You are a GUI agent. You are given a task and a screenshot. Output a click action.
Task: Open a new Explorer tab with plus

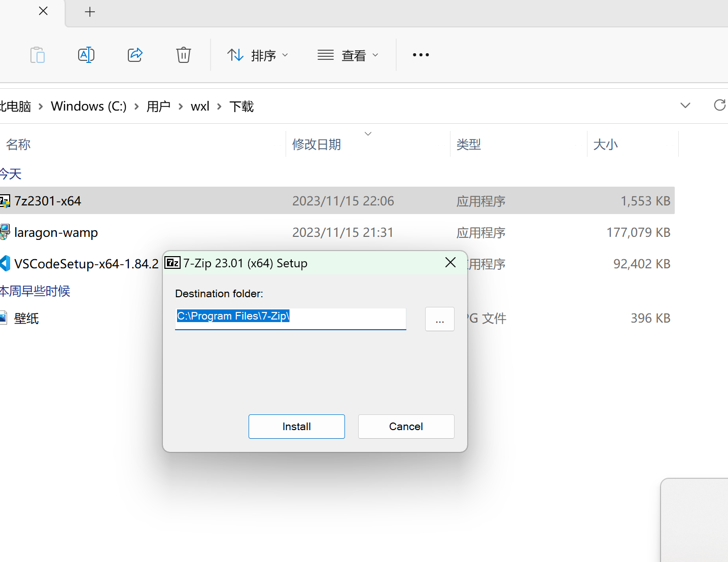90,12
